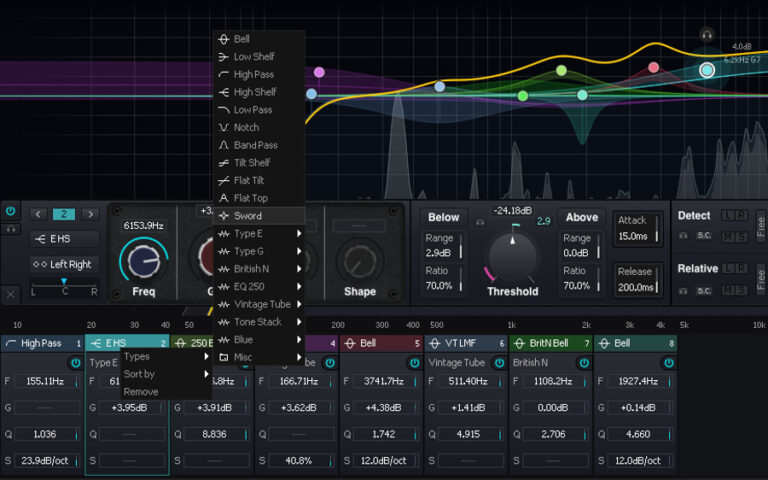Click the Threshold knob
The width and height of the screenshot is (768, 480).
(x=513, y=256)
